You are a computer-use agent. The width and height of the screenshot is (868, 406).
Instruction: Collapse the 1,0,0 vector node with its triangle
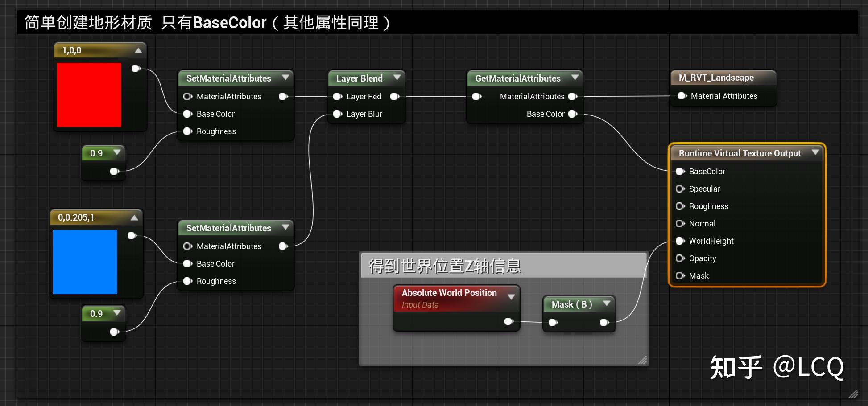138,50
